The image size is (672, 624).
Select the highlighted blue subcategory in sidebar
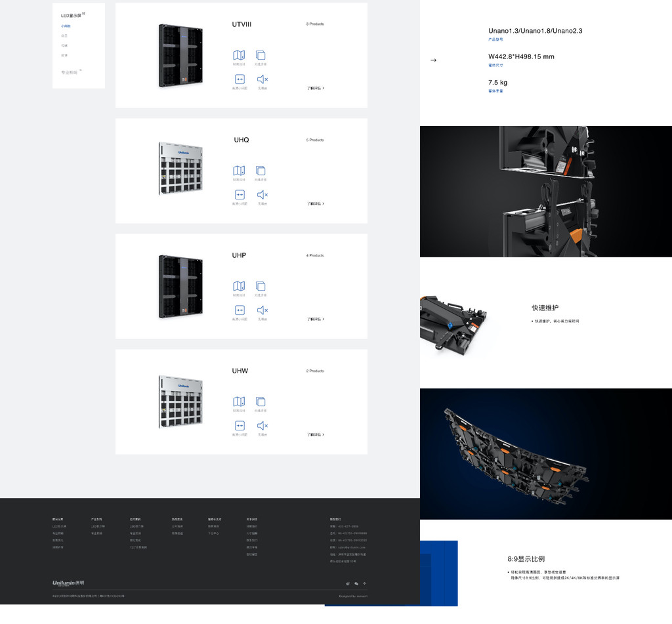pos(66,26)
